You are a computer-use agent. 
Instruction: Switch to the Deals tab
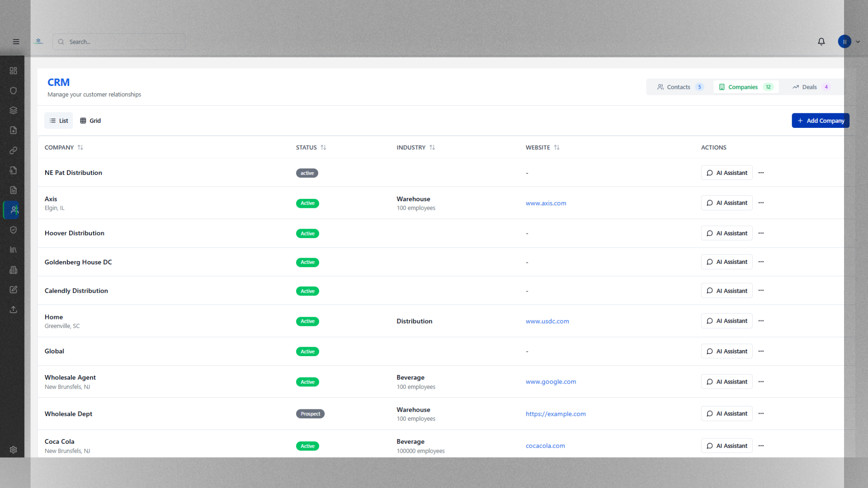809,87
